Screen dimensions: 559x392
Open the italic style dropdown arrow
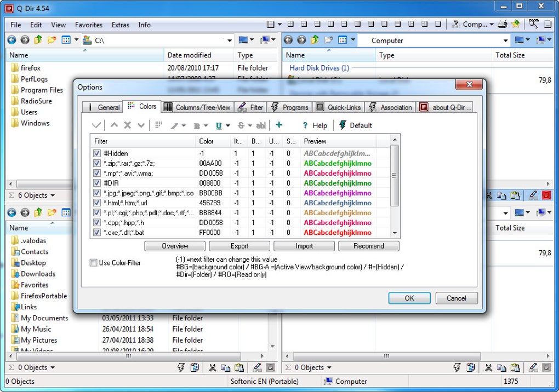[184, 125]
